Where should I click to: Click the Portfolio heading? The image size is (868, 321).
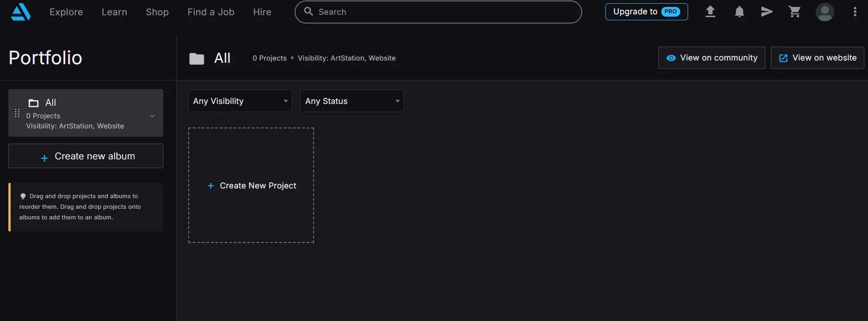[45, 58]
